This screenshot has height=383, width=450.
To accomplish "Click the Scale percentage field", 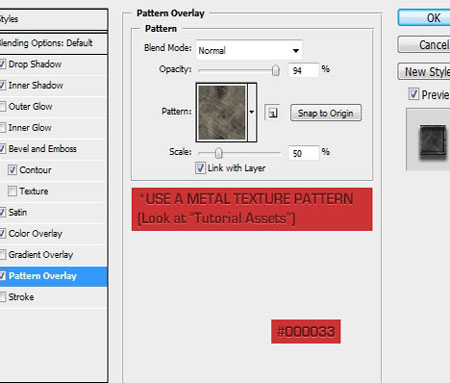I will [x=303, y=153].
